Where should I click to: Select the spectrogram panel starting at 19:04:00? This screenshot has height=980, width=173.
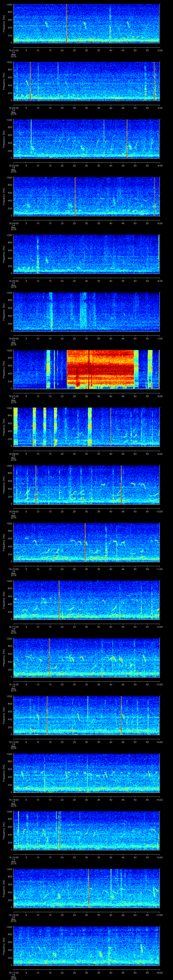86,196
